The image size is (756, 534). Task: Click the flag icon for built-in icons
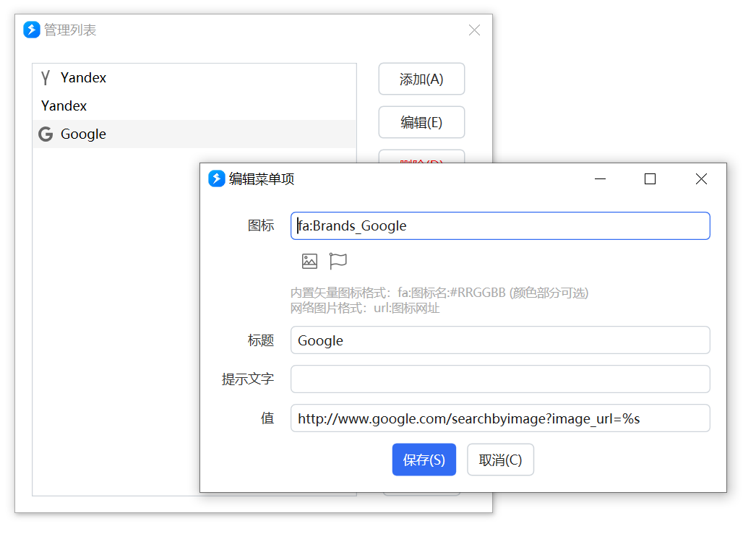[338, 261]
